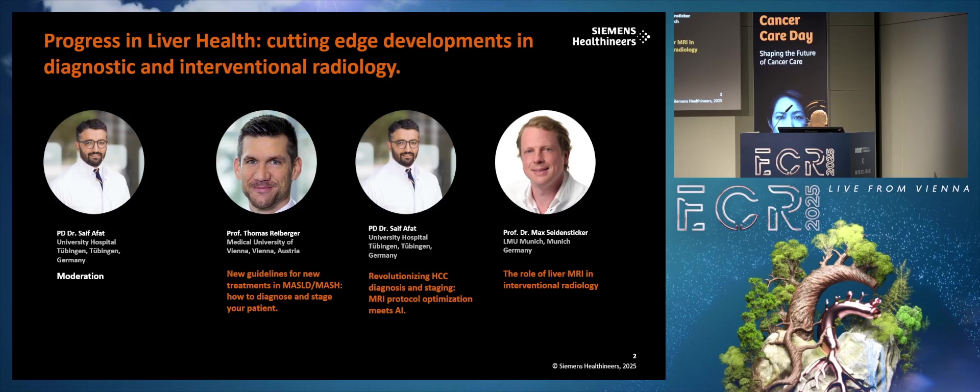Click the speaker video feed thumbnail

coord(820,95)
